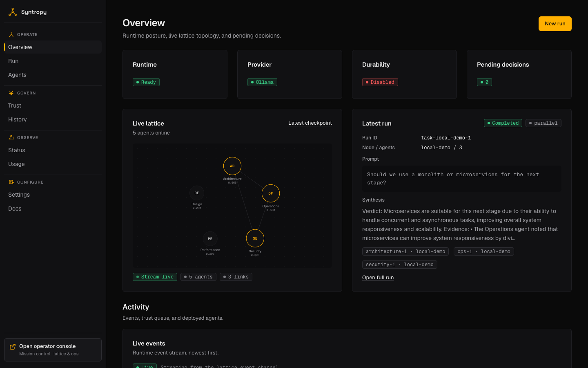Screen dimensions: 588x368
Task: Click the local-demo / 3 value
Action: (x=441, y=148)
